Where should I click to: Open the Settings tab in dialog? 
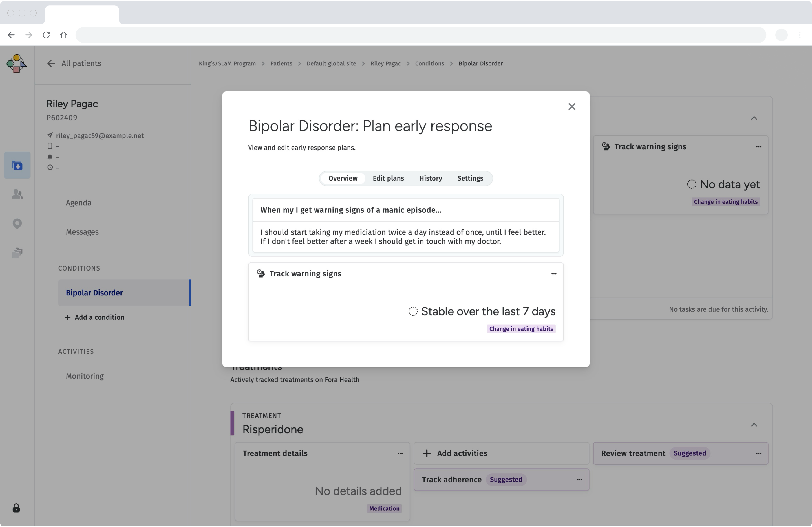[470, 178]
